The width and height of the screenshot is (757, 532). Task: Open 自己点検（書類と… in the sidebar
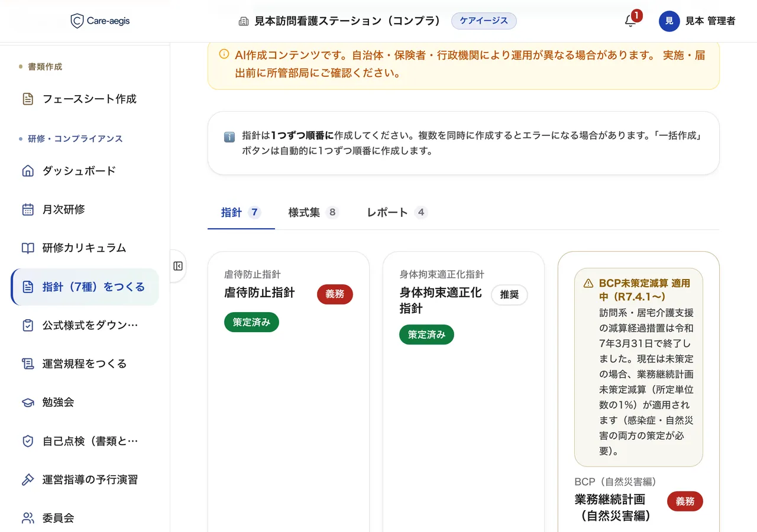85,441
